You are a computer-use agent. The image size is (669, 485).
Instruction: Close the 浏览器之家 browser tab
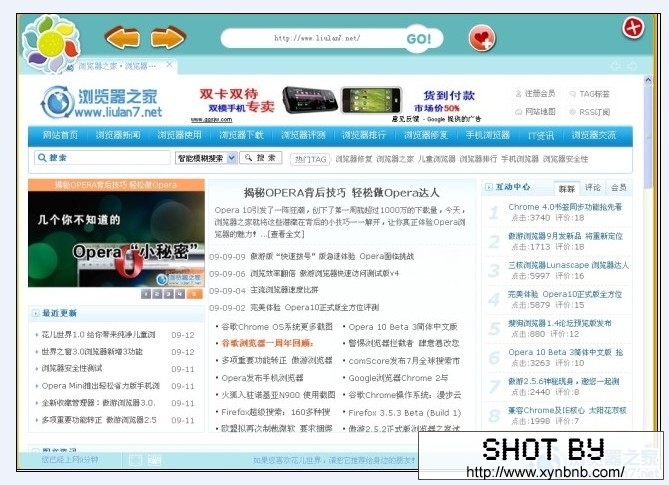[x=169, y=65]
